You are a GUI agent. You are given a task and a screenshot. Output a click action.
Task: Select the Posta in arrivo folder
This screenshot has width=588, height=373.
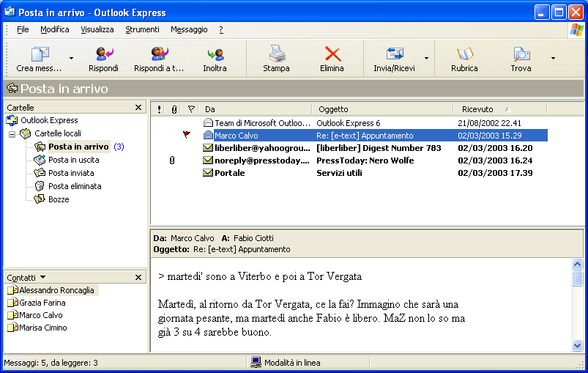click(78, 147)
